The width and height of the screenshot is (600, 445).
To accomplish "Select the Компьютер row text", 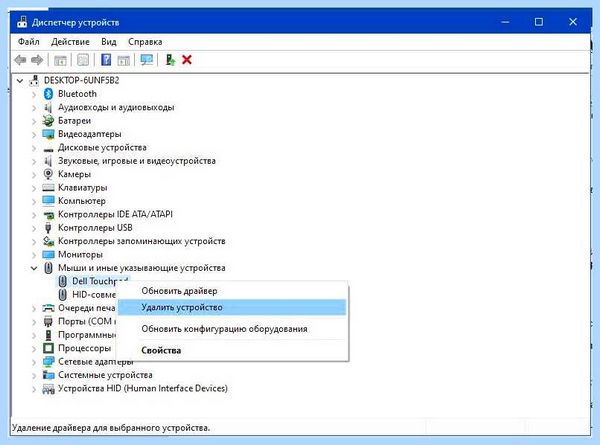I will [82, 201].
